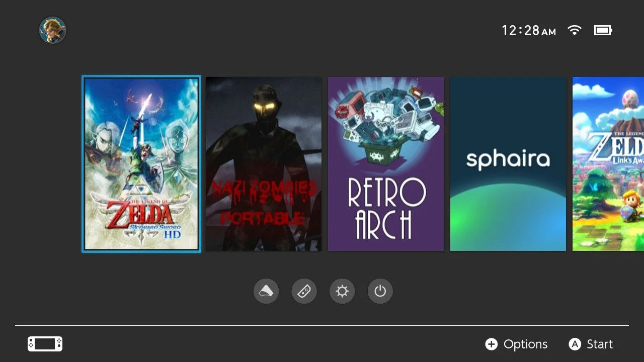The width and height of the screenshot is (644, 362).
Task: Open System Settings gear icon
Action: pos(342,291)
